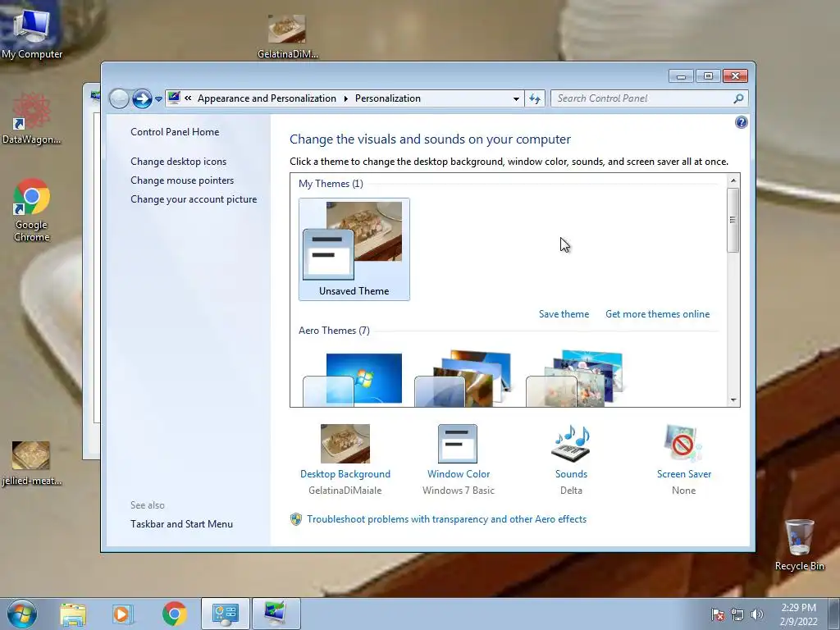Go to Control Panel Home
840x630 pixels.
(175, 132)
